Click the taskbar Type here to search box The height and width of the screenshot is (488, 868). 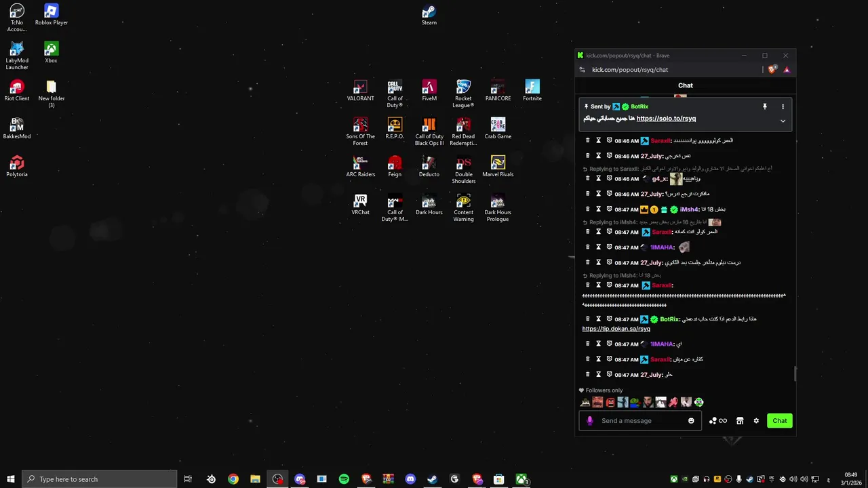pos(100,479)
